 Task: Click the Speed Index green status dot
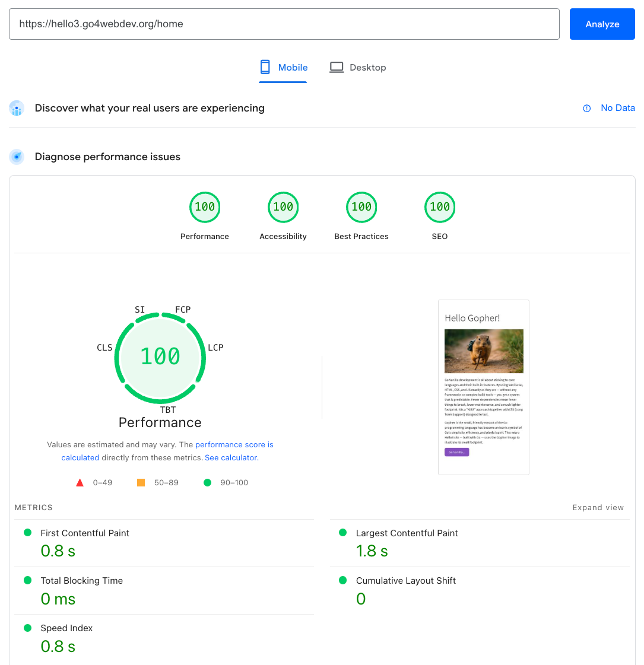coord(27,628)
